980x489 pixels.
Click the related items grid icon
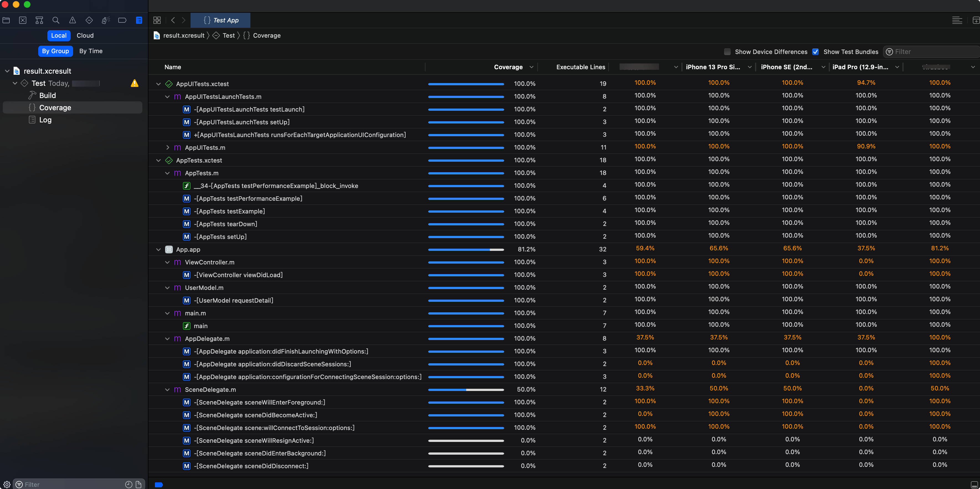157,20
